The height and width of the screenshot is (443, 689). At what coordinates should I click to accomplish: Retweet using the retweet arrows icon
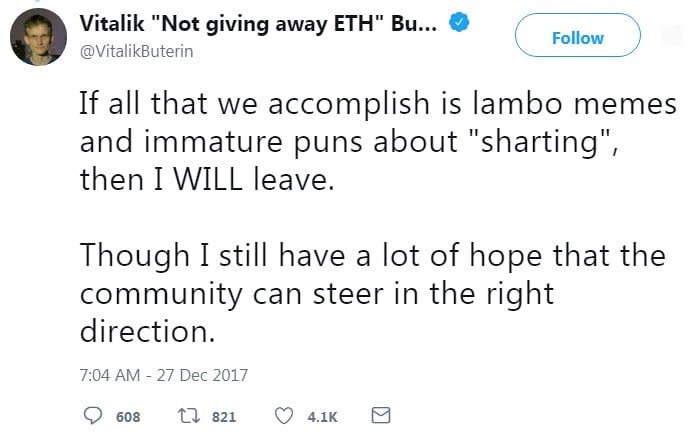tap(189, 415)
